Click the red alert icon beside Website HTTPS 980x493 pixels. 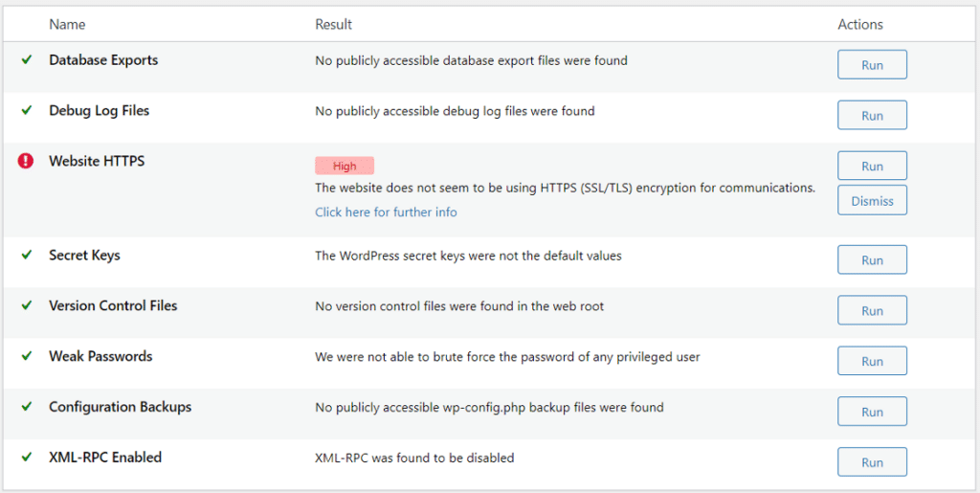point(26,161)
